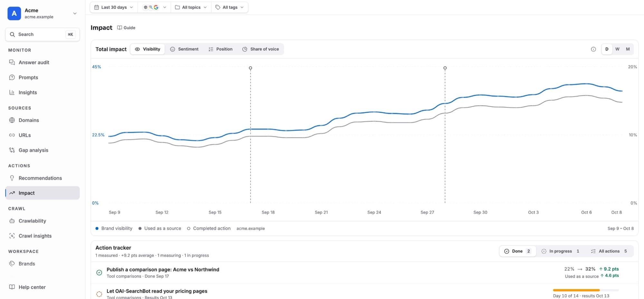This screenshot has width=644, height=299.
Task: Toggle Brand visibility legend series
Action: click(114, 228)
